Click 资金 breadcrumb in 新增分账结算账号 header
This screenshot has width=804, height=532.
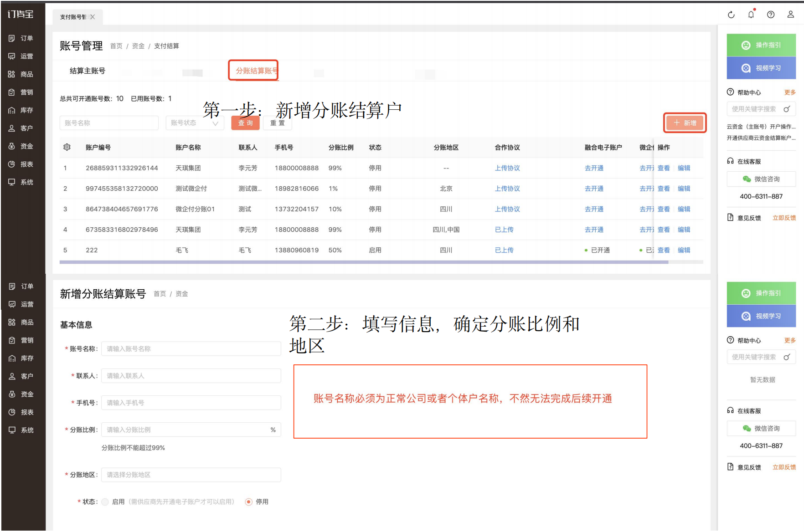(182, 294)
